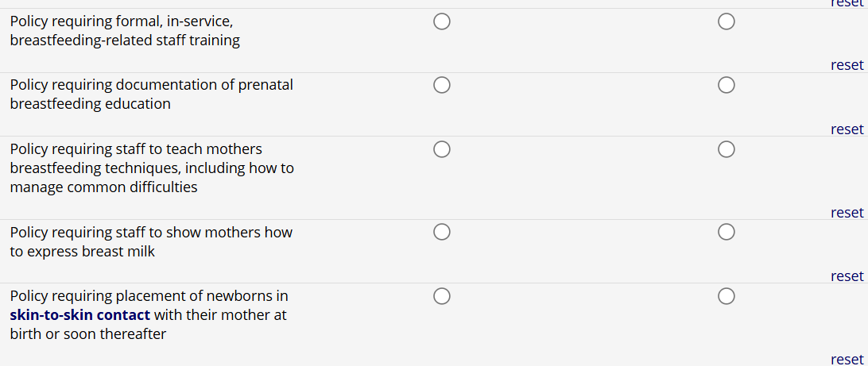868x366 pixels.
Task: Select the right radio button for formal in-service staff training
Action: pos(726,21)
